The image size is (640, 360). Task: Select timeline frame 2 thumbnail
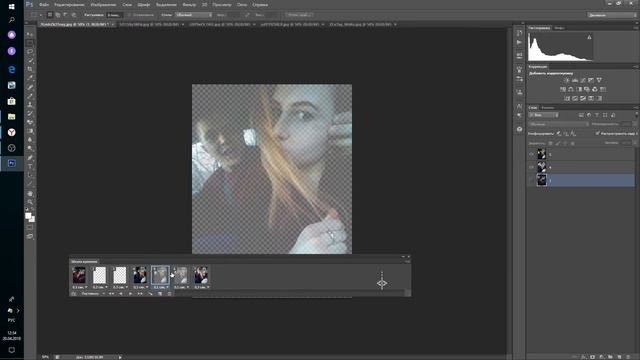click(x=99, y=275)
